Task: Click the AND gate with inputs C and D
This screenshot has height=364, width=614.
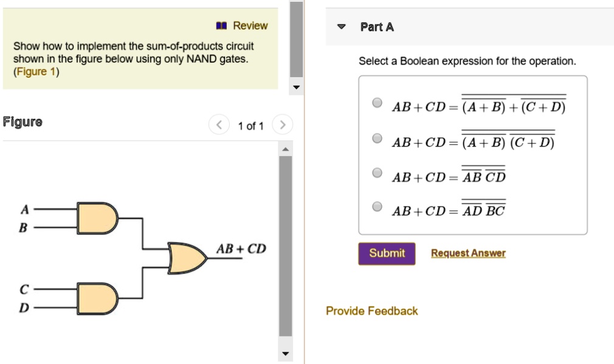Action: [97, 297]
